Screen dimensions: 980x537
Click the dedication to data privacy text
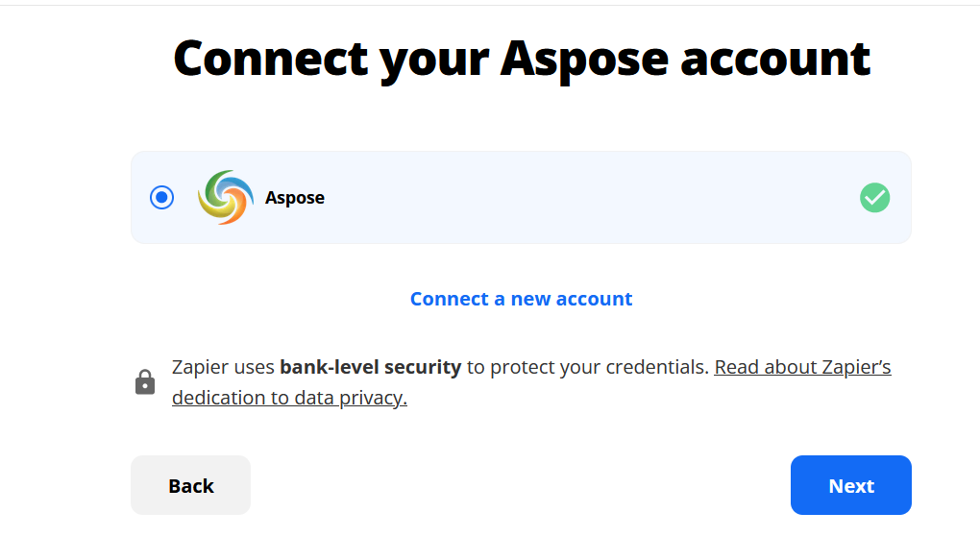point(289,398)
